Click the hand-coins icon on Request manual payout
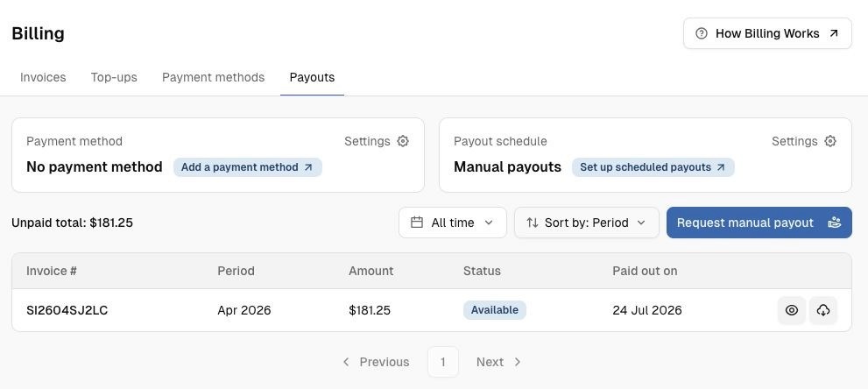Viewport: 868px width, 389px height. coord(835,223)
